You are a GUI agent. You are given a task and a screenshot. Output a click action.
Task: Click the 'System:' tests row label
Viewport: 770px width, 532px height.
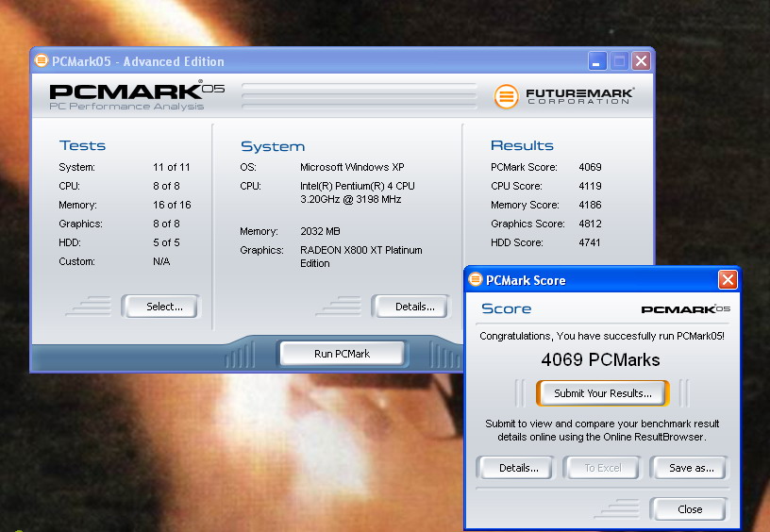click(x=76, y=167)
